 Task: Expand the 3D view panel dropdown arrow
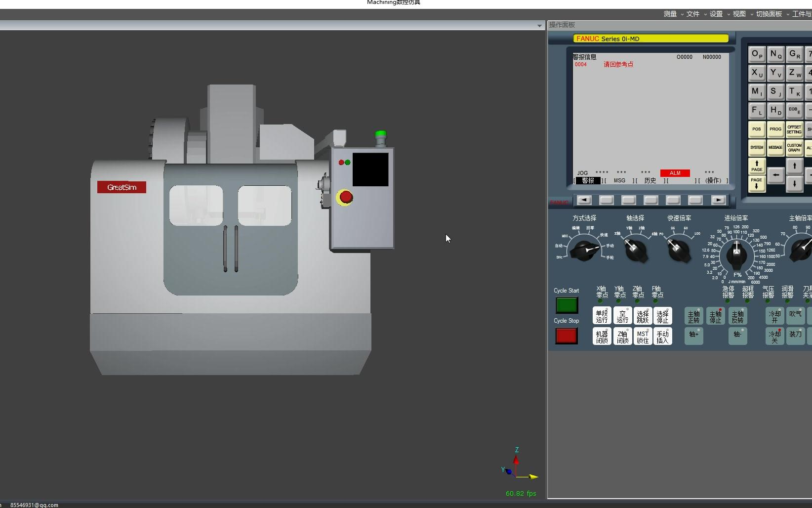[539, 26]
